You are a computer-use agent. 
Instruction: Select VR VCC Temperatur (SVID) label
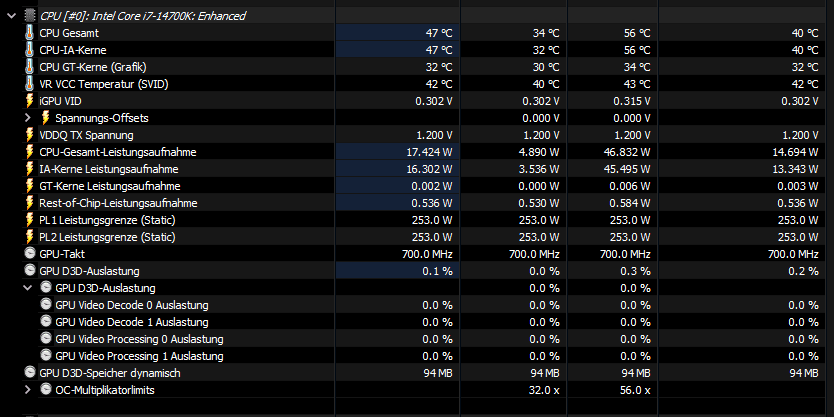pos(104,84)
